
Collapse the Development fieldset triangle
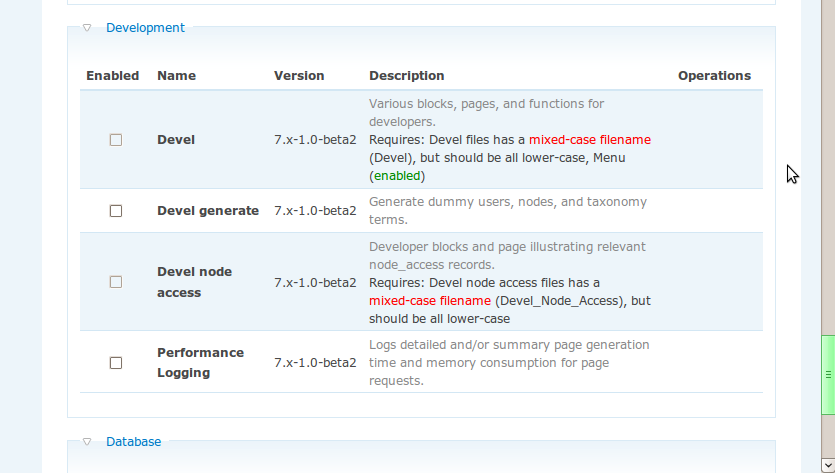point(88,28)
